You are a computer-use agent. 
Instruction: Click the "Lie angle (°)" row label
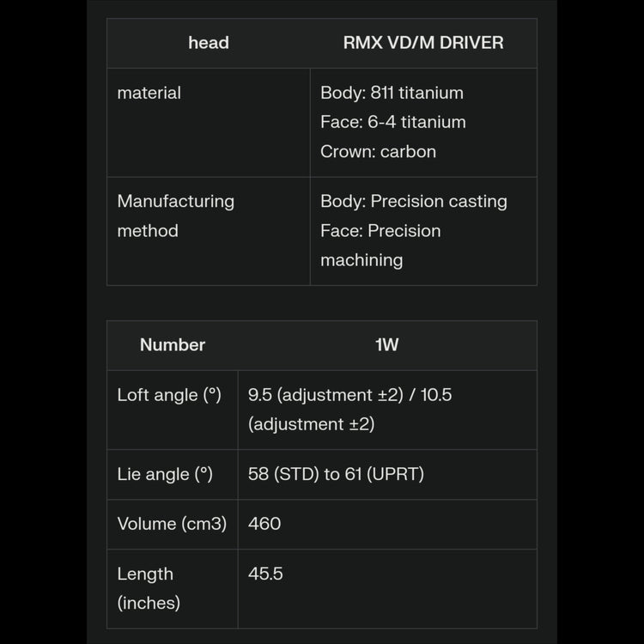point(165,474)
